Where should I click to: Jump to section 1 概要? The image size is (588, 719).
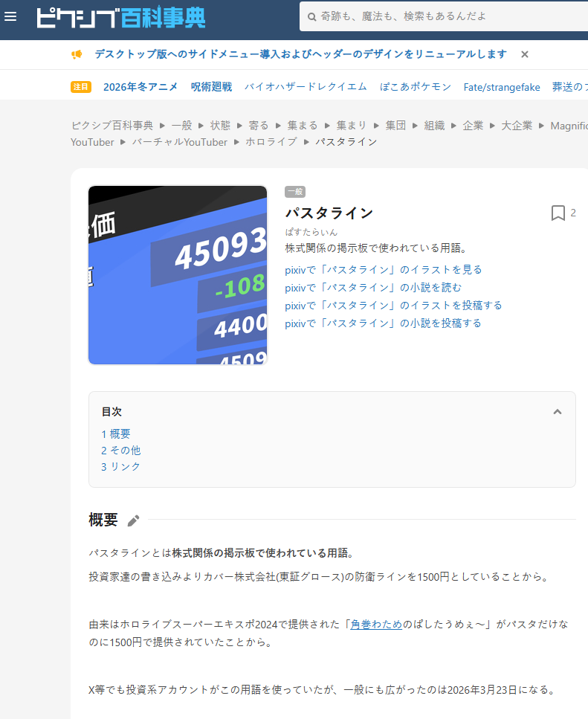tap(116, 434)
